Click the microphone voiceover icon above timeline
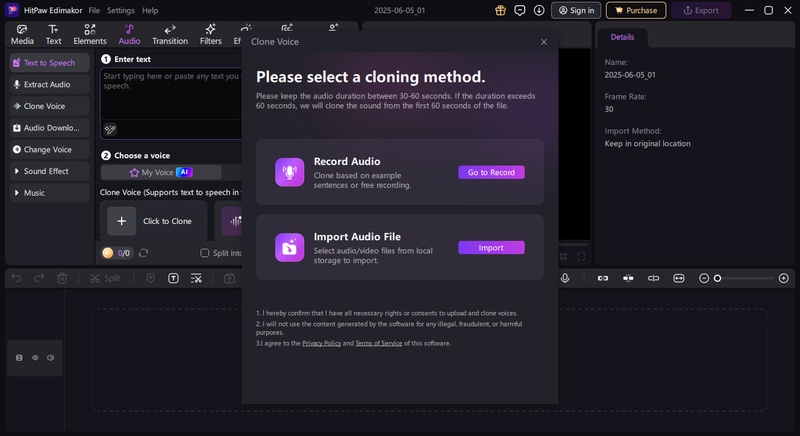Screen dimensions: 800x436 point(565,278)
